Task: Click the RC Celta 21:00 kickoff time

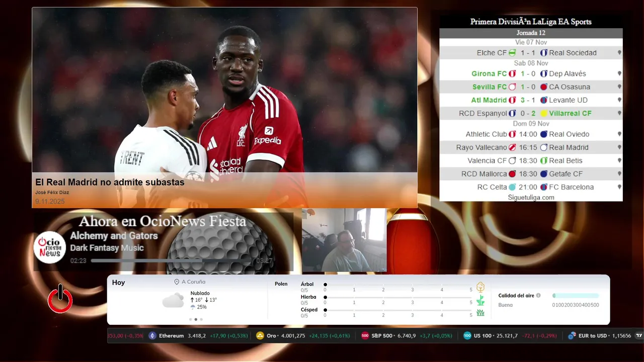Action: pos(528,187)
